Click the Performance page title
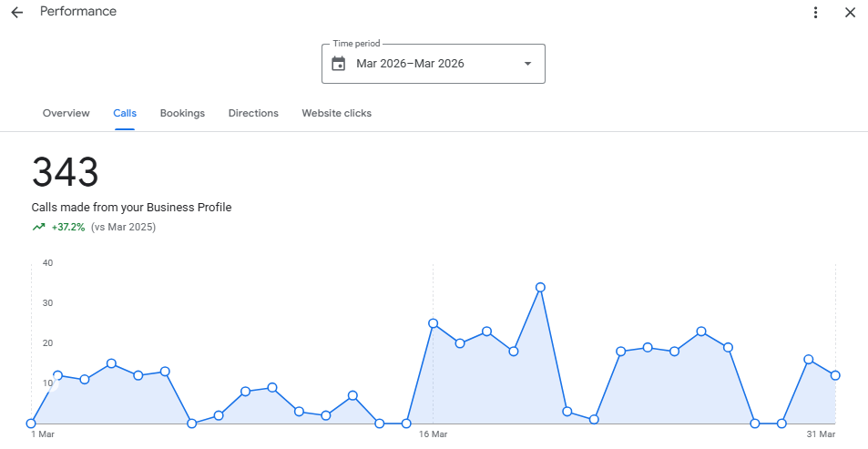 tap(78, 12)
